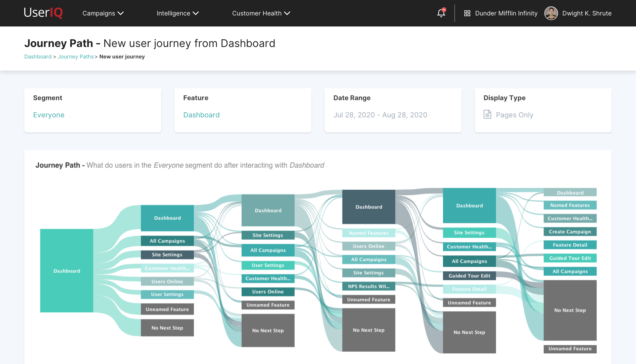Viewport: 636px width, 364px height.
Task: Click the Guided Tour Edit node in the last column
Action: [570, 258]
